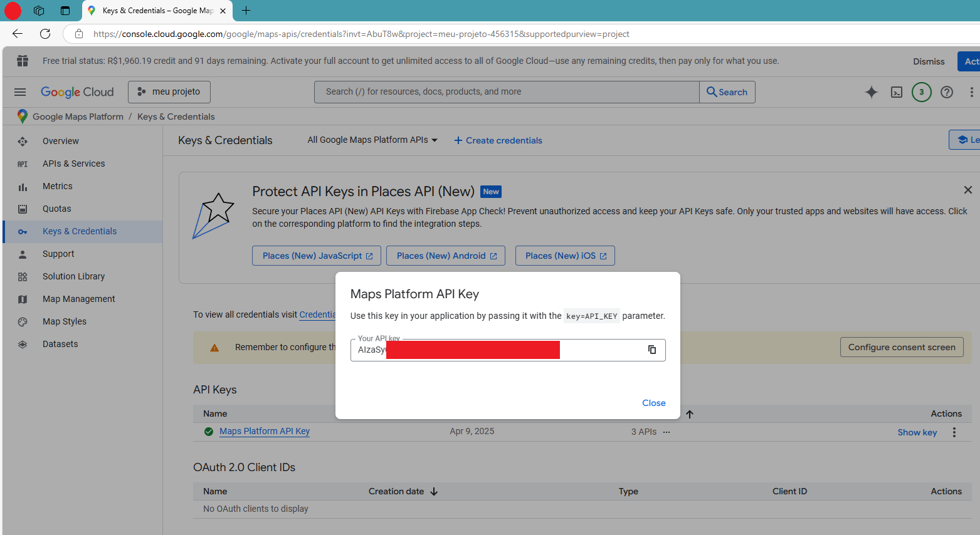
Task: Open the three-dot actions menu for the key row
Action: click(x=954, y=432)
